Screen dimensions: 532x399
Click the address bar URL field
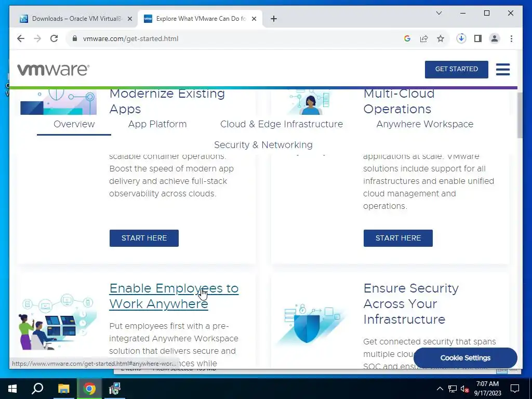tap(234, 38)
